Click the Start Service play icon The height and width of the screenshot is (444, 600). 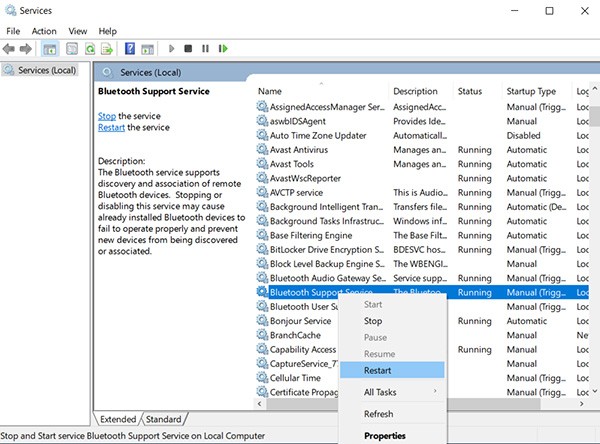click(171, 49)
